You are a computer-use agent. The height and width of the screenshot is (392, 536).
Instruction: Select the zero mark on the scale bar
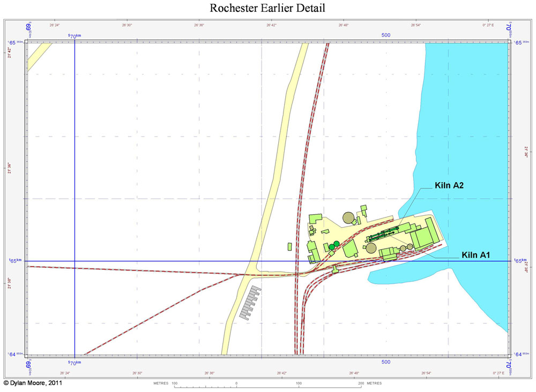coord(236,384)
